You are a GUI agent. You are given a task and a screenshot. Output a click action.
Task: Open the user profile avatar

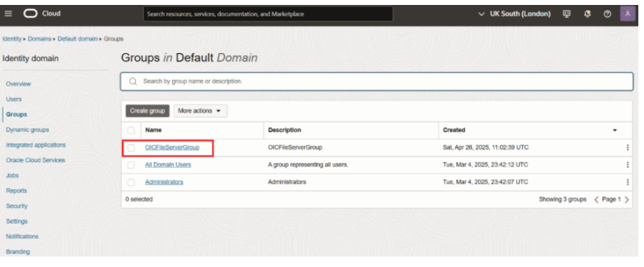click(628, 14)
